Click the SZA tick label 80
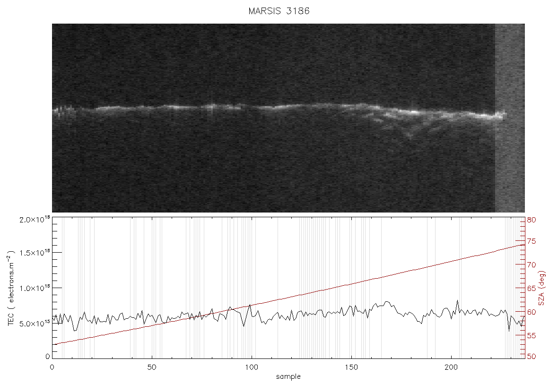The height and width of the screenshot is (392, 558). (532, 220)
